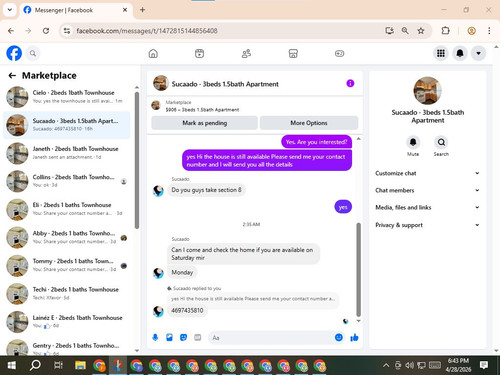Viewport: 500px width, 375px height.
Task: Open the Marketplace storefront icon
Action: tap(293, 53)
